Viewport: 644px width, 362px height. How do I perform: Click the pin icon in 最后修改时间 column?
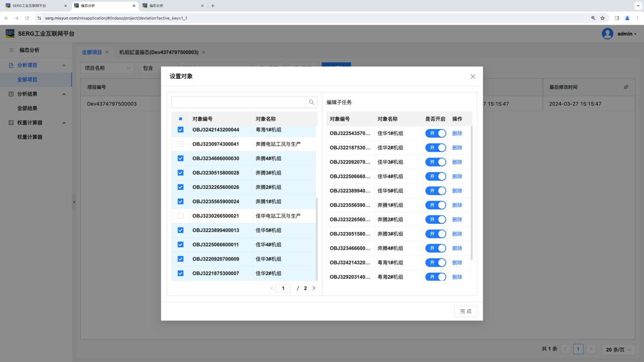click(626, 87)
